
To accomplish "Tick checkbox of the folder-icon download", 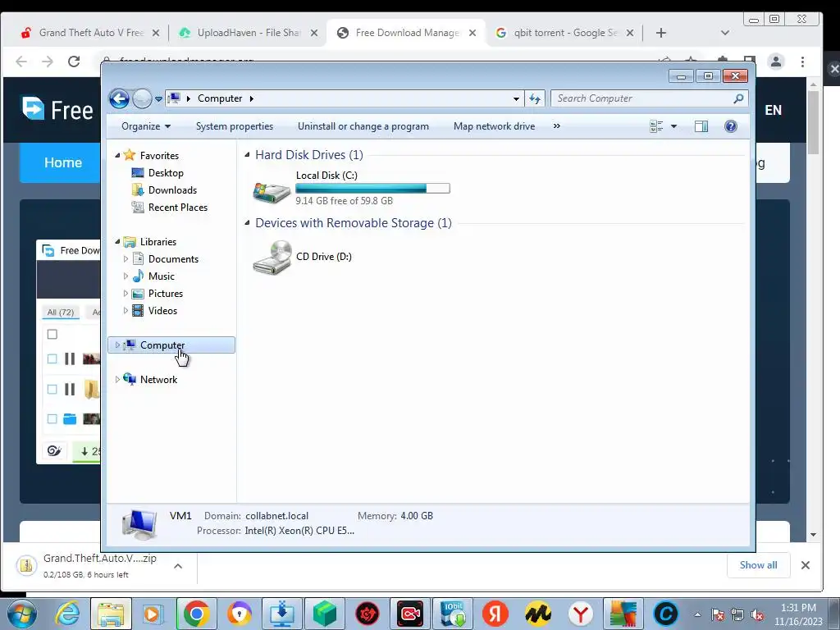I will 52,419.
